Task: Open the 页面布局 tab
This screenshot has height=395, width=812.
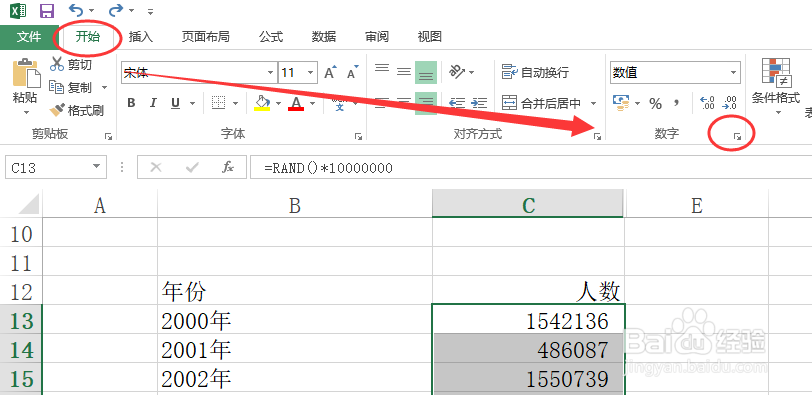Action: 205,37
